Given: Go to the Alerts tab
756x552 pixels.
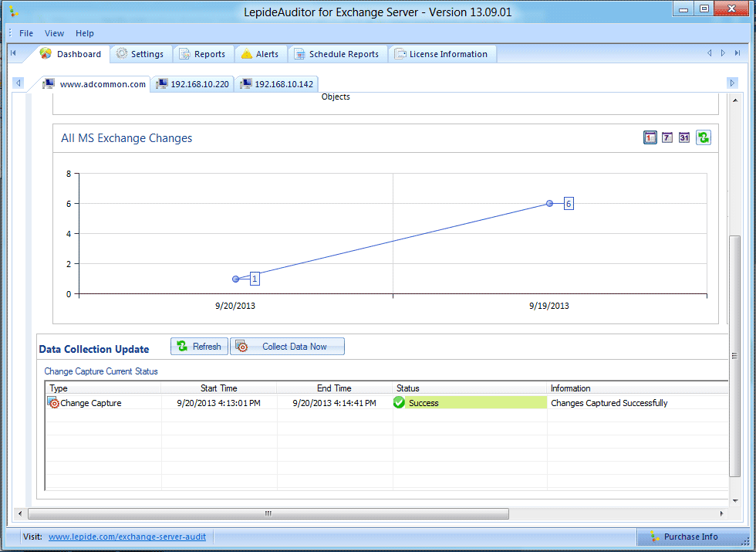Looking at the screenshot, I should 261,54.
